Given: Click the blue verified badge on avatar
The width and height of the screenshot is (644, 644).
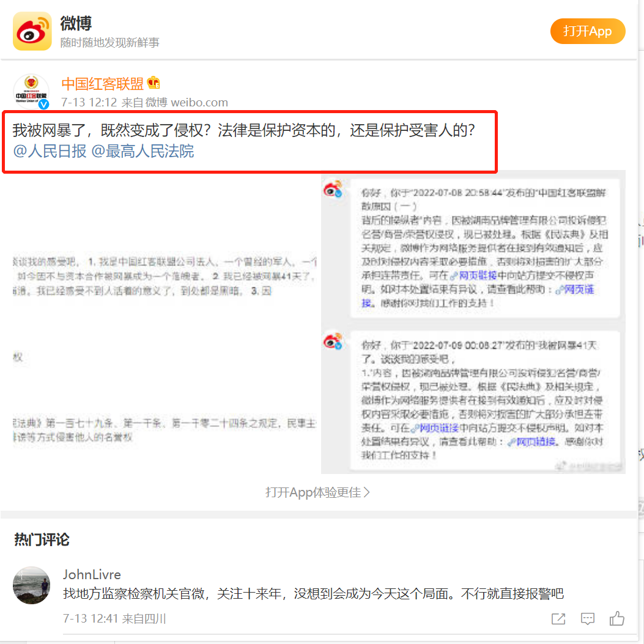Looking at the screenshot, I should click(x=44, y=105).
